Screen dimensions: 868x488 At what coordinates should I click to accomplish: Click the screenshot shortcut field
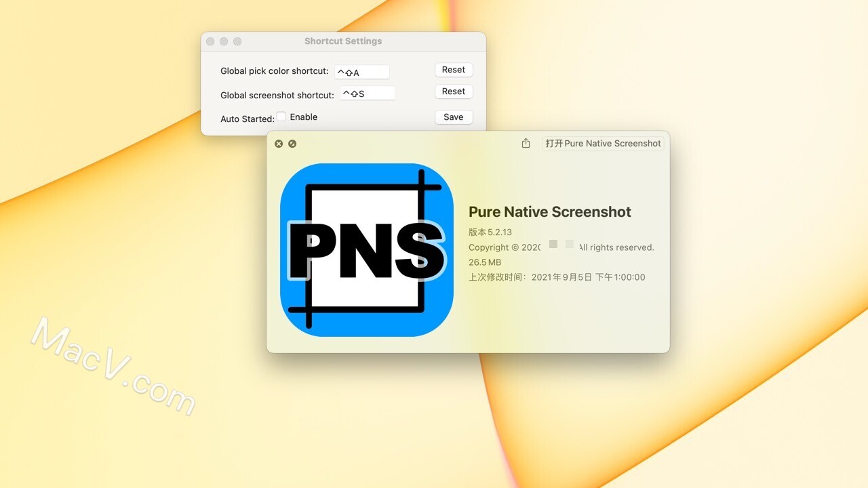pos(367,94)
